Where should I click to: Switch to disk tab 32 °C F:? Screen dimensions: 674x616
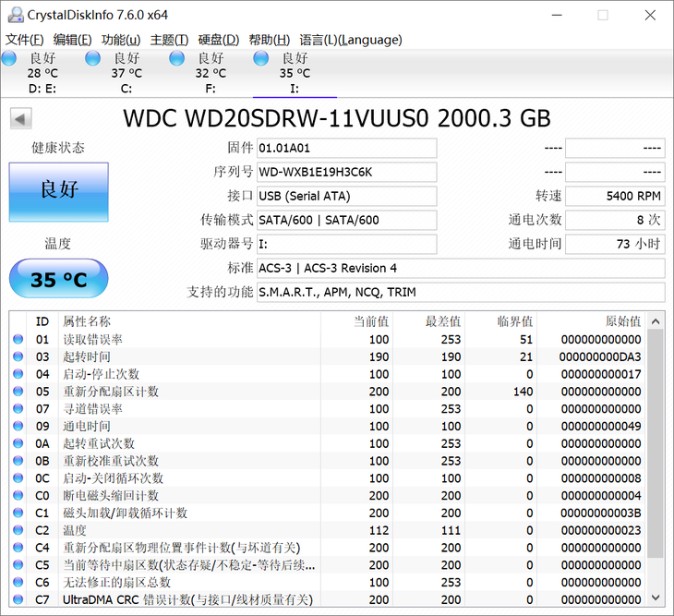tap(211, 73)
